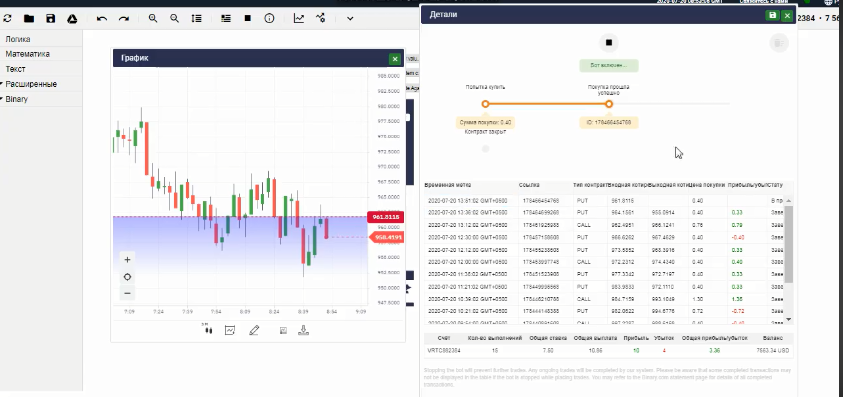Click the ID 178466454768 label
The height and width of the screenshot is (397, 843).
609,123
